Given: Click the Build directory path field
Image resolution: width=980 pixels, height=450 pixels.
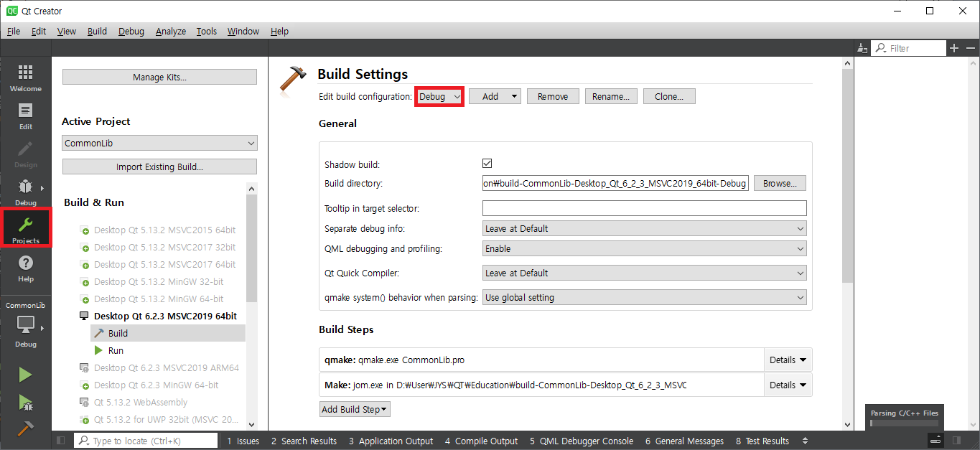Looking at the screenshot, I should (x=615, y=183).
